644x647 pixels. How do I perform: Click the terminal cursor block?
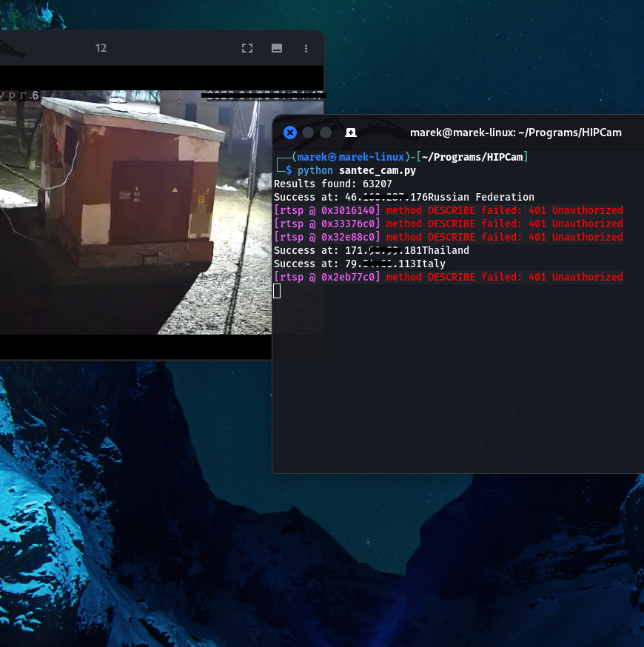278,291
